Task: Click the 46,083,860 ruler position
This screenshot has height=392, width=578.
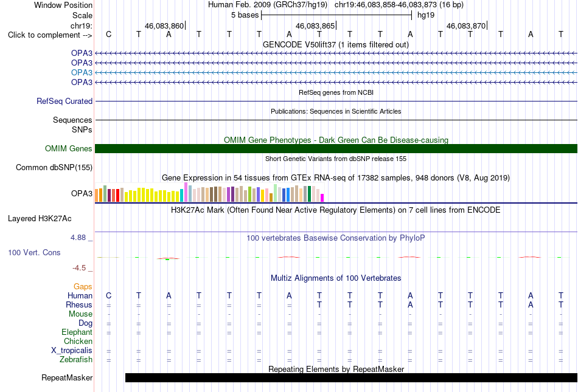Action: 164,26
